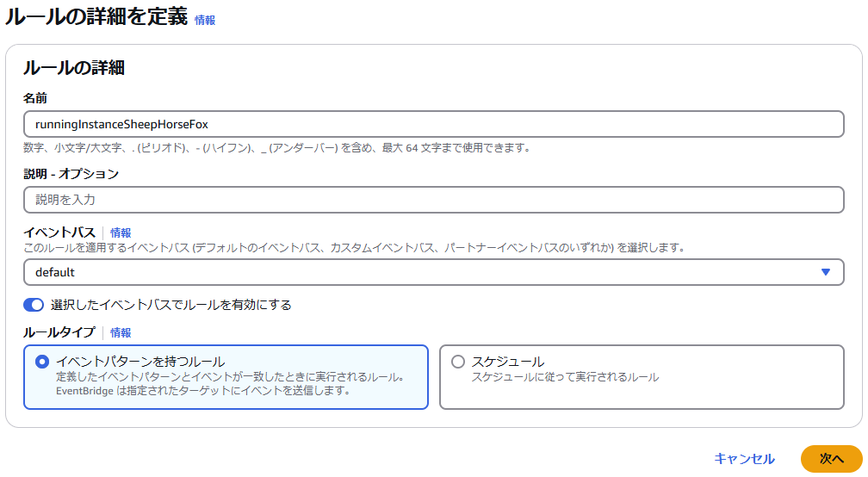Screen dimensions: 868x477
Task: Open 情報 link beside page title
Action: coord(205,20)
